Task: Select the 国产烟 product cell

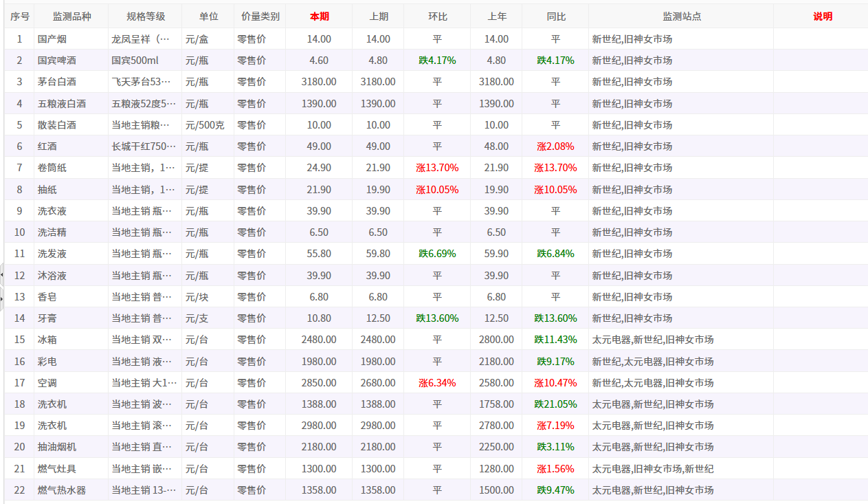Action: click(x=71, y=39)
